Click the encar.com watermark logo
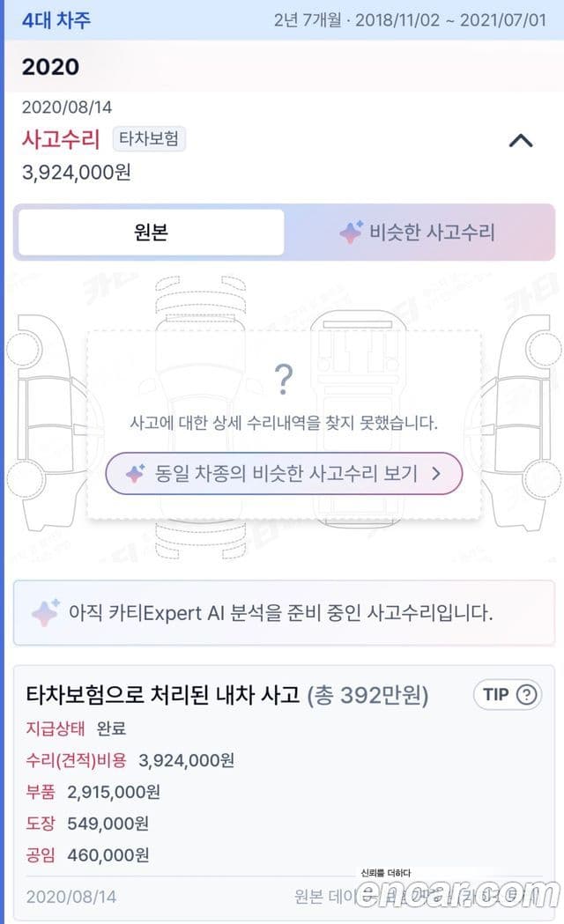Viewport: 564px width, 924px height. 456,891
